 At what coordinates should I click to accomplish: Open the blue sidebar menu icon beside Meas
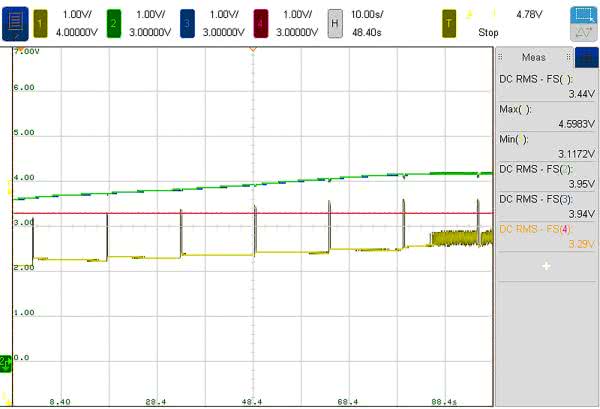(585, 58)
